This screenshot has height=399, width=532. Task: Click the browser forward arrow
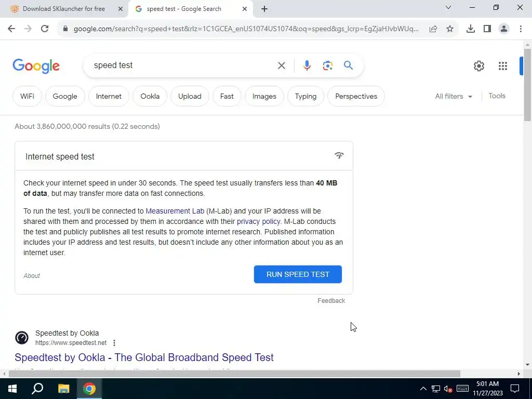pos(28,29)
